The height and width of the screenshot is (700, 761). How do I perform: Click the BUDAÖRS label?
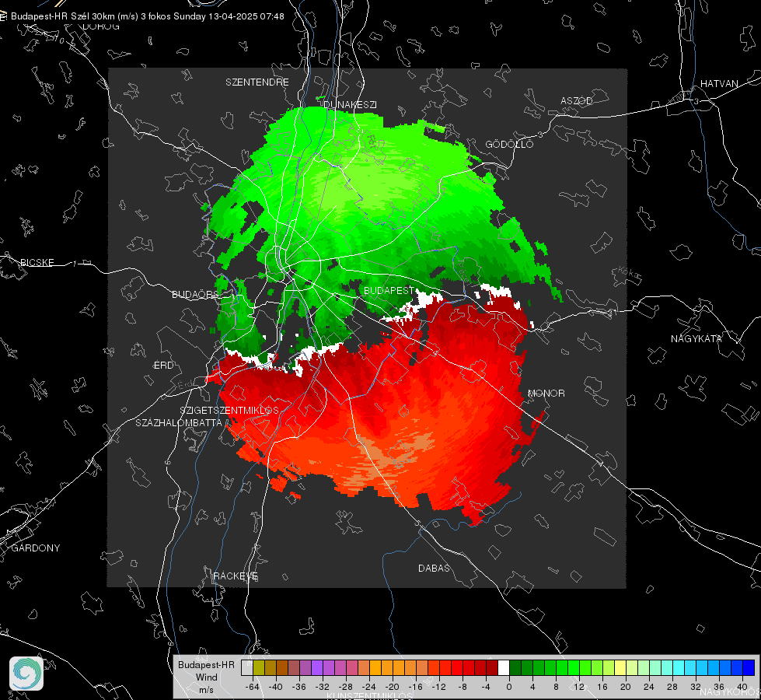(x=196, y=294)
